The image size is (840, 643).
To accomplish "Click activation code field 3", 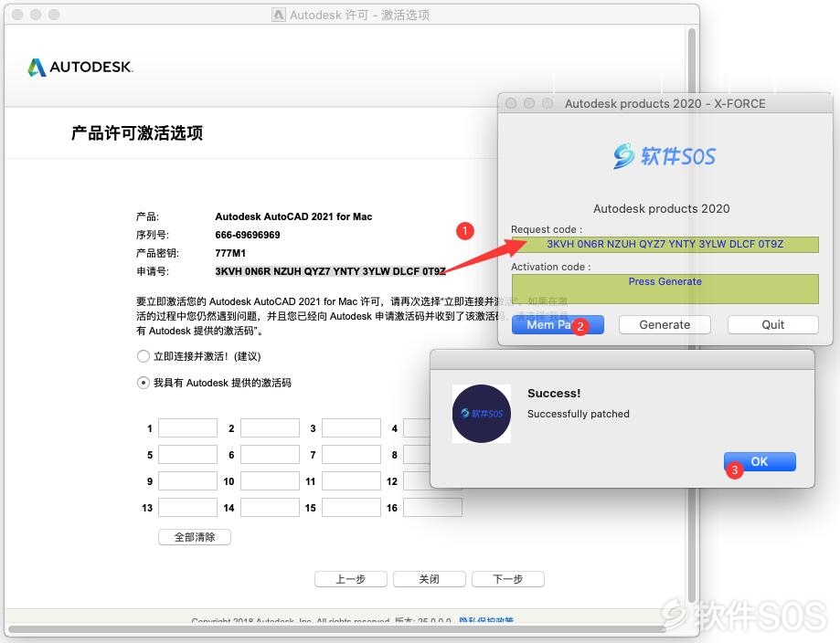I will [351, 428].
